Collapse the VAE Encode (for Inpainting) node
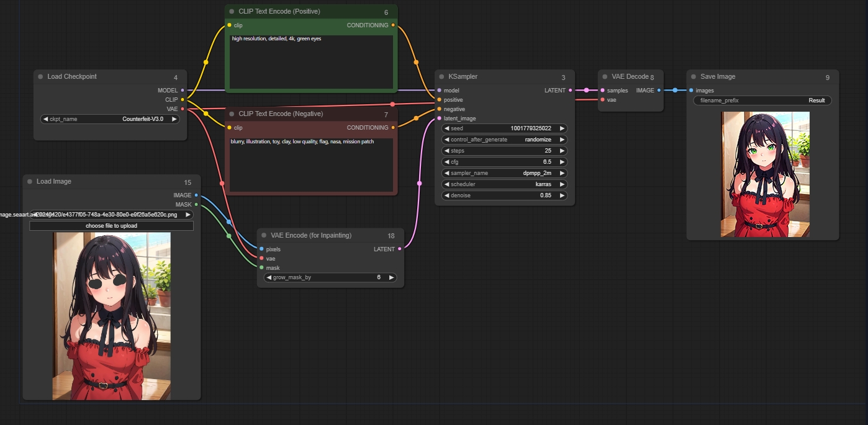The image size is (868, 425). click(263, 236)
